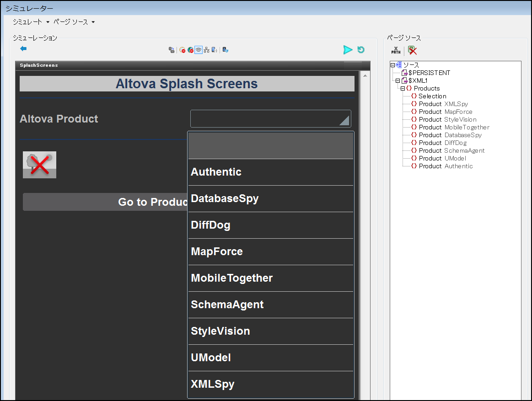Select DatabaseSpy from the list
Image resolution: width=532 pixels, height=401 pixels.
click(x=271, y=198)
